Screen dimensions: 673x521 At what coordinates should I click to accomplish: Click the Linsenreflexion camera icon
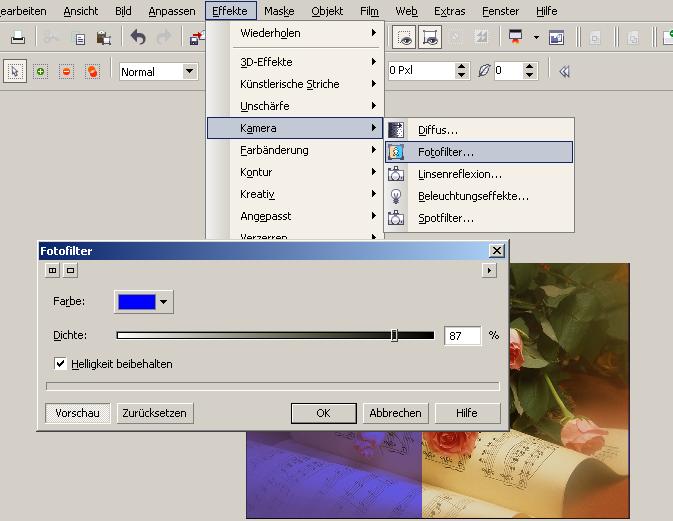pos(396,174)
